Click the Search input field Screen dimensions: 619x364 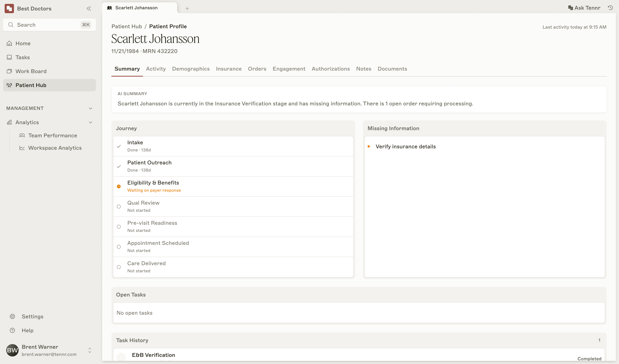coord(49,25)
